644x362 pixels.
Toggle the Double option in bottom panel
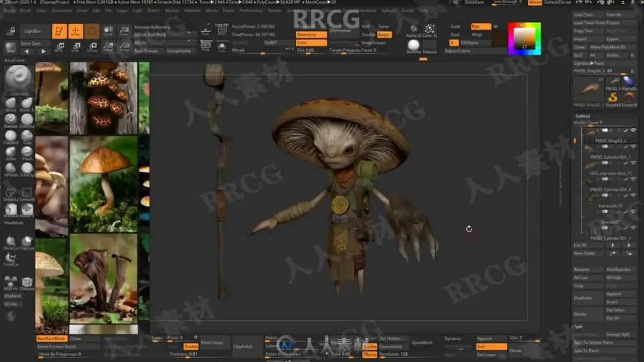(191, 346)
